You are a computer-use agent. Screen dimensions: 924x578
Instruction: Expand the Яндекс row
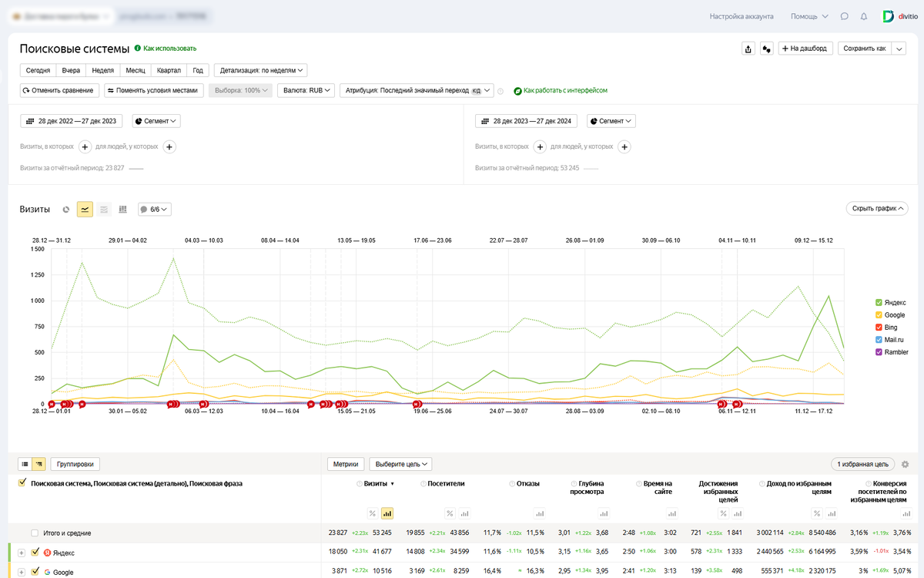[22, 553]
